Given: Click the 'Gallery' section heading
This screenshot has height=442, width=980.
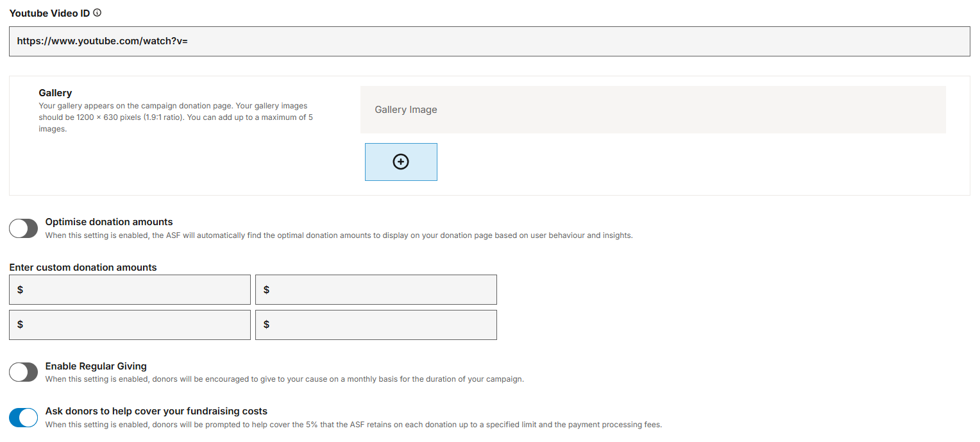Looking at the screenshot, I should click(55, 93).
